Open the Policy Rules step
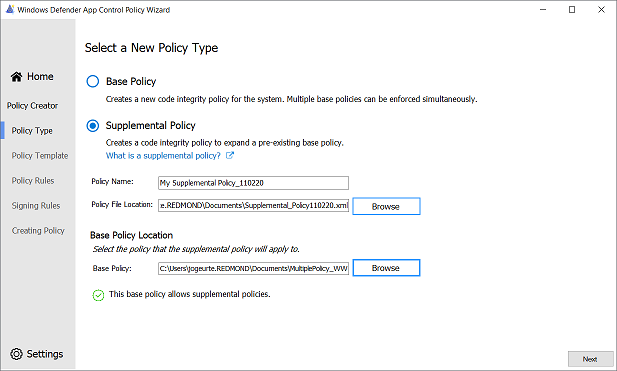Screen dimensions: 617x371 [x=33, y=181]
